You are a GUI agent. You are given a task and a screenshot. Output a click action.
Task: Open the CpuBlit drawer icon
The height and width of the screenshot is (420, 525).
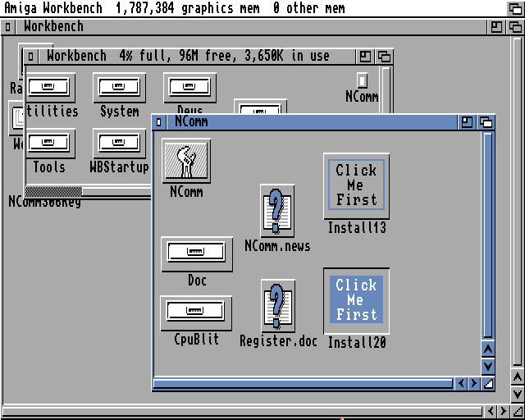tap(196, 313)
